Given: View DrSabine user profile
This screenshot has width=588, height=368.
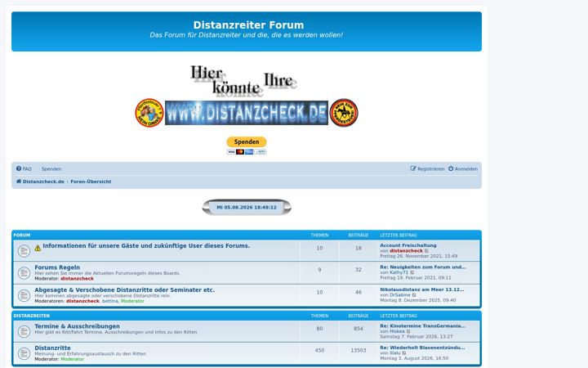Looking at the screenshot, I should 400,294.
